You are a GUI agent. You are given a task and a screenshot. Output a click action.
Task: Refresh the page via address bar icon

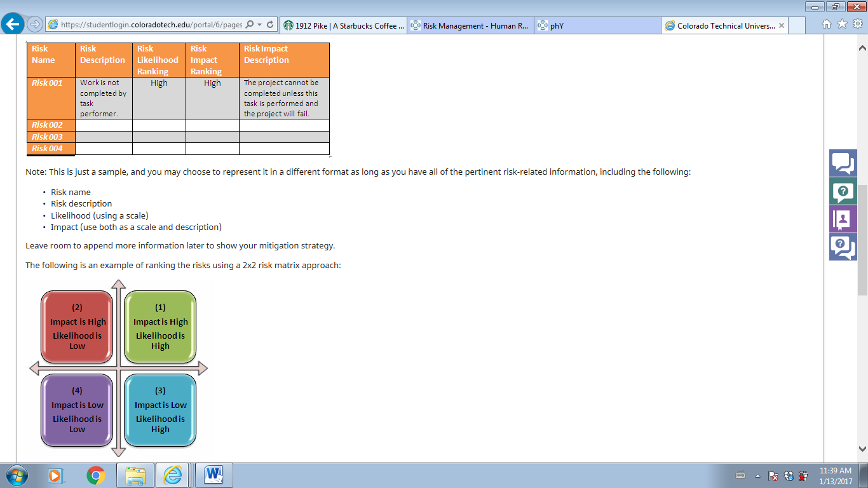click(270, 24)
